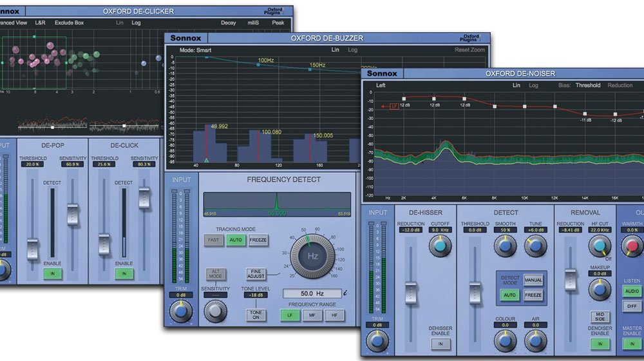Image resolution: width=644 pixels, height=361 pixels.
Task: Click the Mode: Smart label in De-Buzzer
Action: [196, 50]
